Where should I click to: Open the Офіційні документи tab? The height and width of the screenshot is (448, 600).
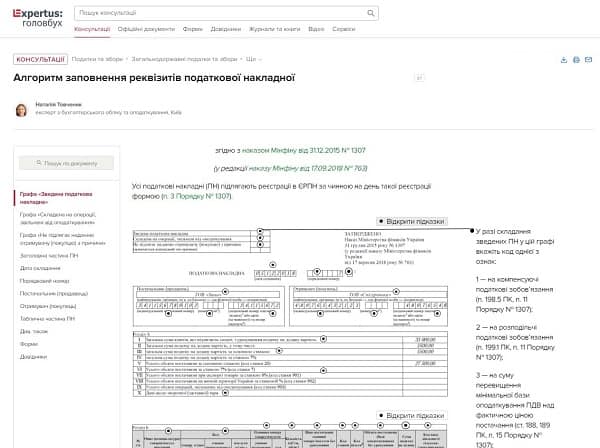pos(146,29)
